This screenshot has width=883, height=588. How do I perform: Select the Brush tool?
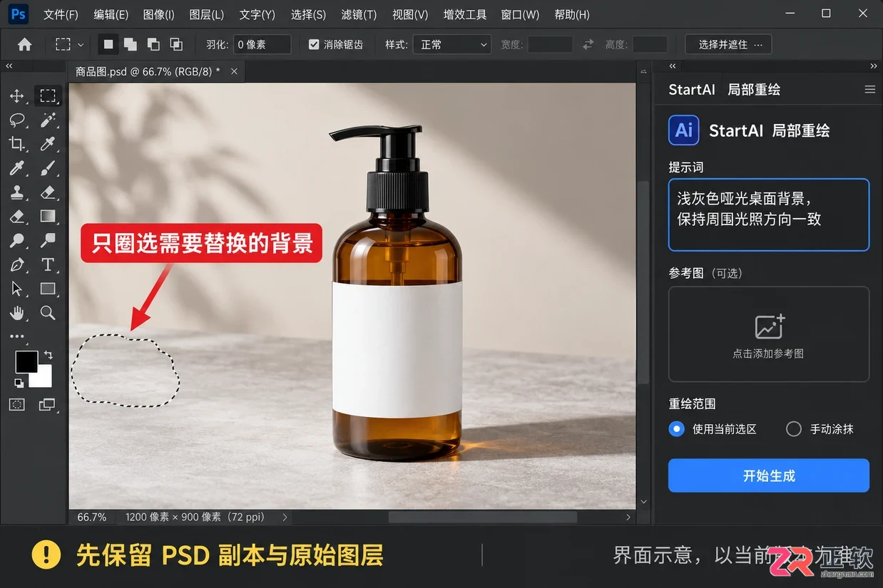[x=48, y=168]
